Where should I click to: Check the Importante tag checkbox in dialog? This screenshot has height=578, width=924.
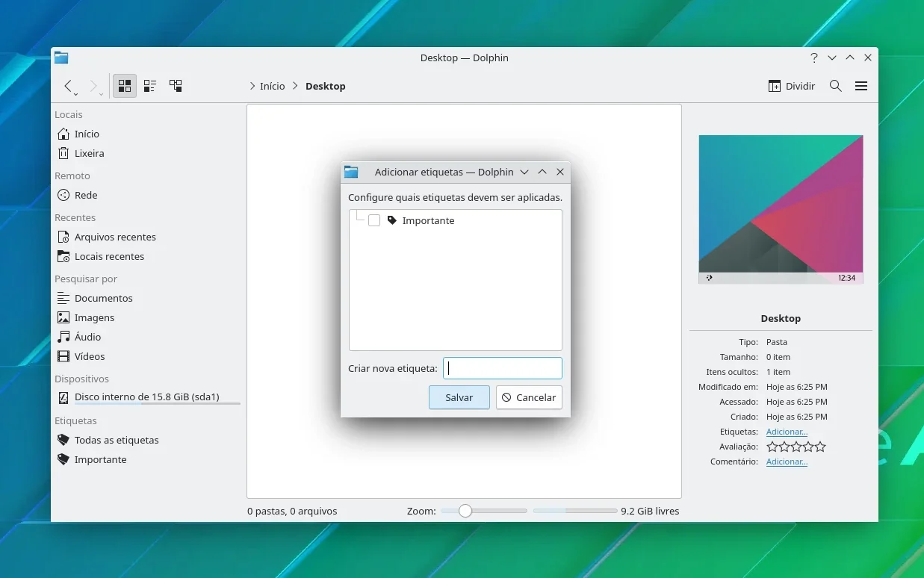point(374,220)
